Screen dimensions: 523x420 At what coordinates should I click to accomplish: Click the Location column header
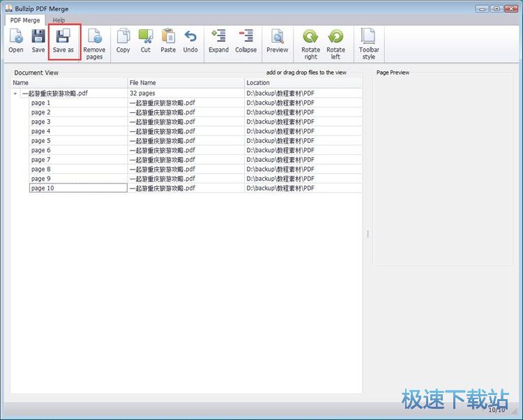pyautogui.click(x=303, y=83)
